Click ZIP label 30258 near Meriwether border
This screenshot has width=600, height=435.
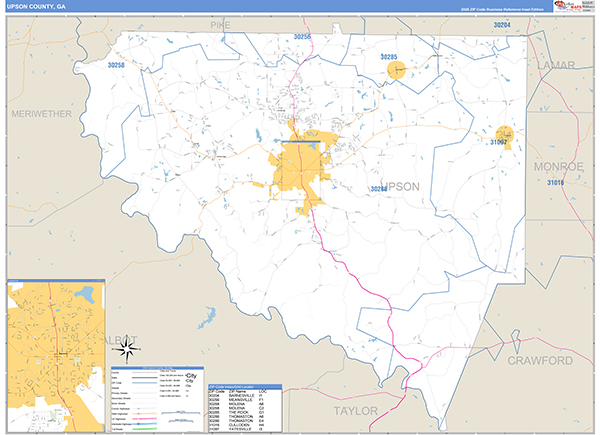116,65
